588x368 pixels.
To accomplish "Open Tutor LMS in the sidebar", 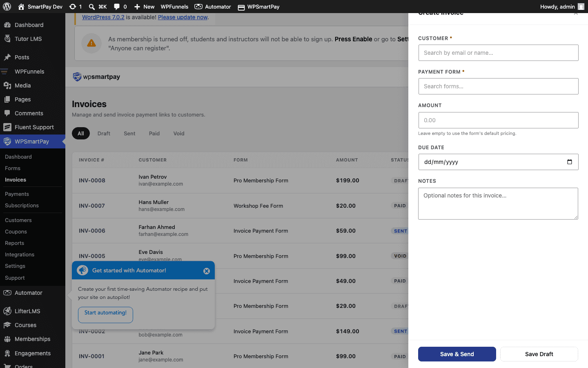I will 33,39.
